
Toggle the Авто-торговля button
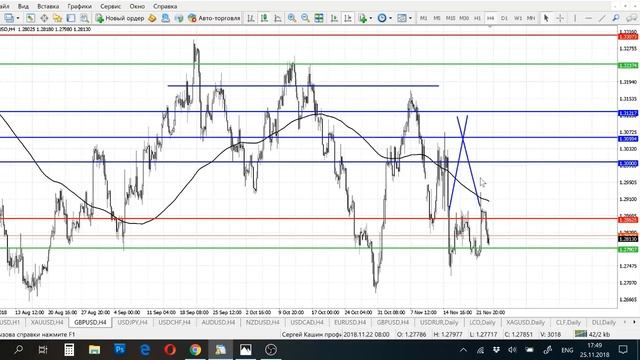click(x=214, y=18)
